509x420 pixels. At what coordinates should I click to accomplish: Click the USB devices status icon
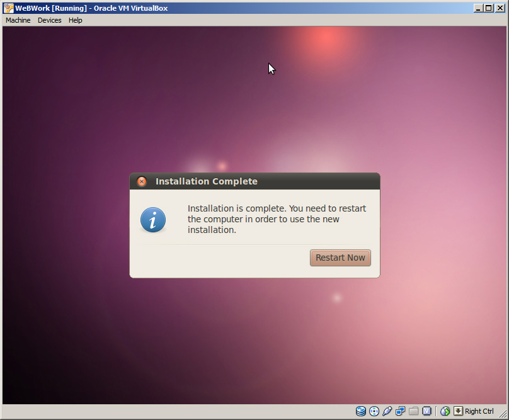[x=387, y=411]
